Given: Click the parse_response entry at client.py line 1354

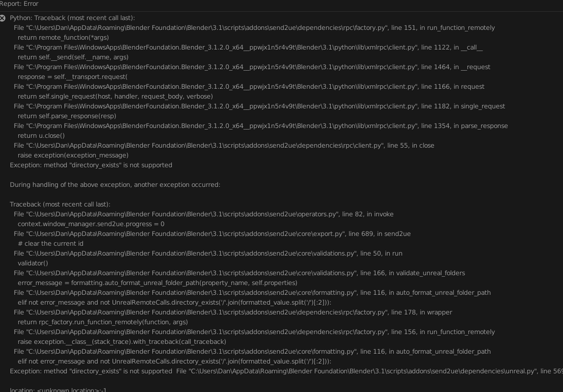Looking at the screenshot, I should tap(260, 126).
